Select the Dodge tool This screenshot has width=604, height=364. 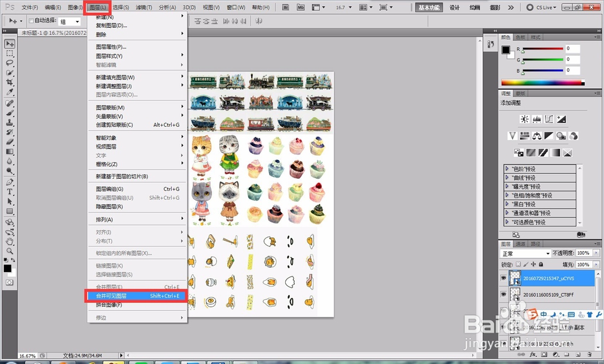10,171
